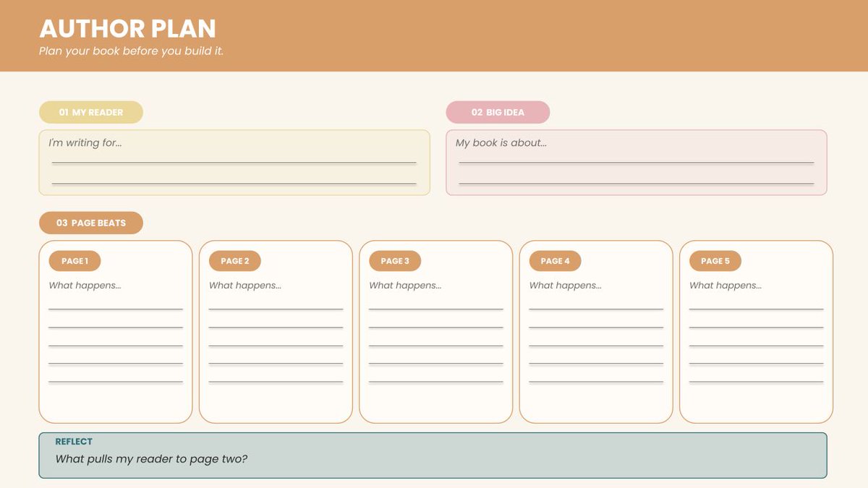The image size is (868, 488).
Task: Select the 02 BIG IDEA label
Action: (x=498, y=112)
